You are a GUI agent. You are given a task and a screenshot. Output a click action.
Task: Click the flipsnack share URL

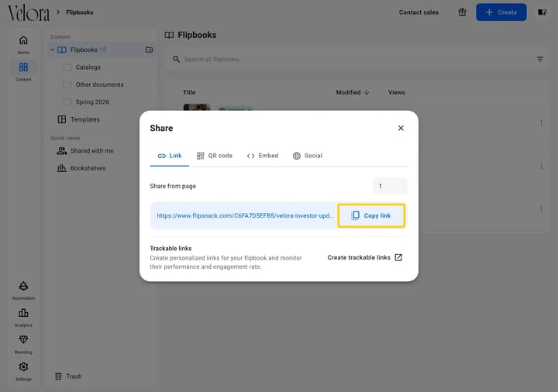point(245,215)
